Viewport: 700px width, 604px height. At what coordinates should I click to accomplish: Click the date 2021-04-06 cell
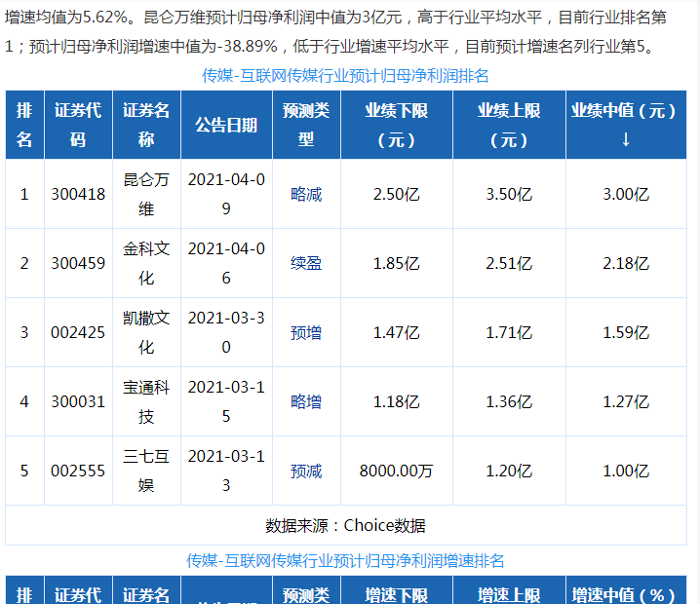tap(226, 264)
